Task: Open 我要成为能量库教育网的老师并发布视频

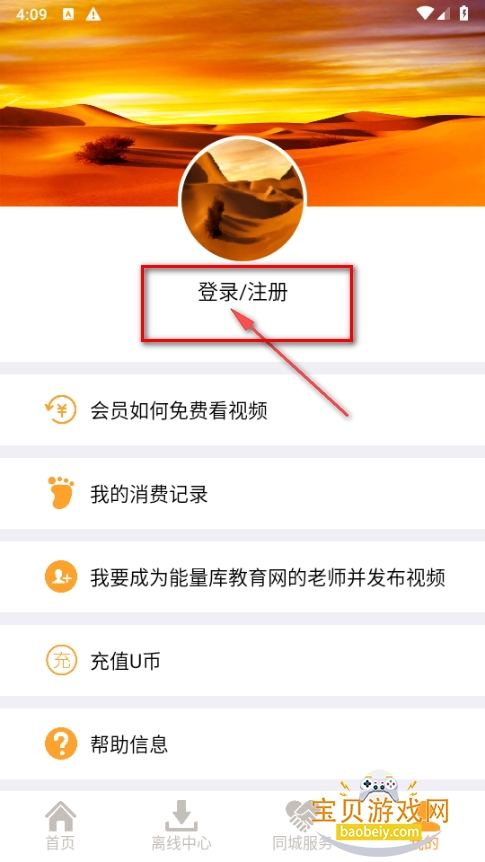Action: [242, 577]
